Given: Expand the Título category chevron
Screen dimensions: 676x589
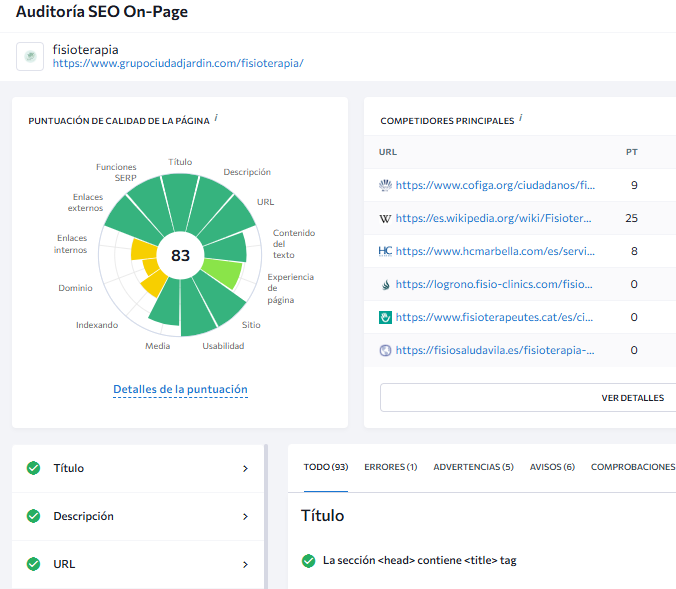Looking at the screenshot, I should tap(245, 468).
